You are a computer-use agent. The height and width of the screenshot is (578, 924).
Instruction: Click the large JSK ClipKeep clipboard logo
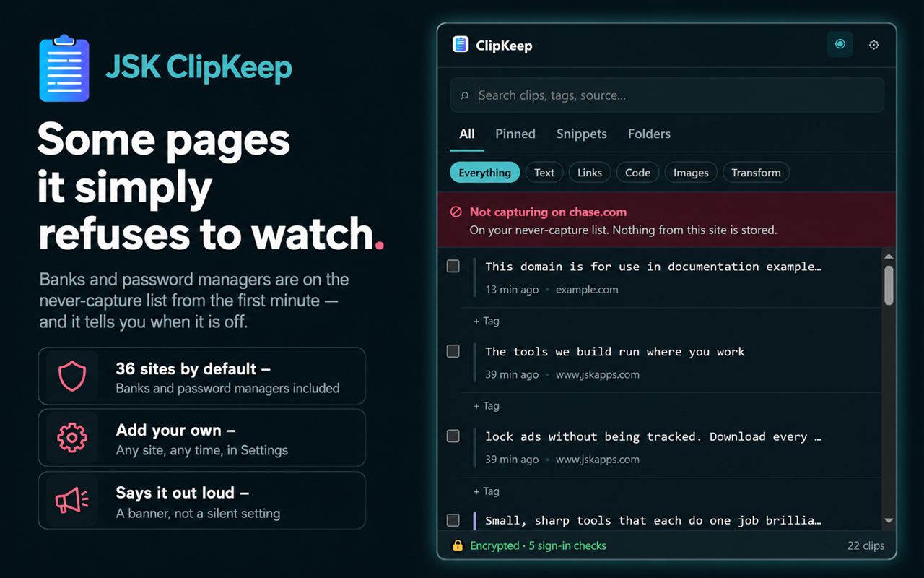click(64, 67)
